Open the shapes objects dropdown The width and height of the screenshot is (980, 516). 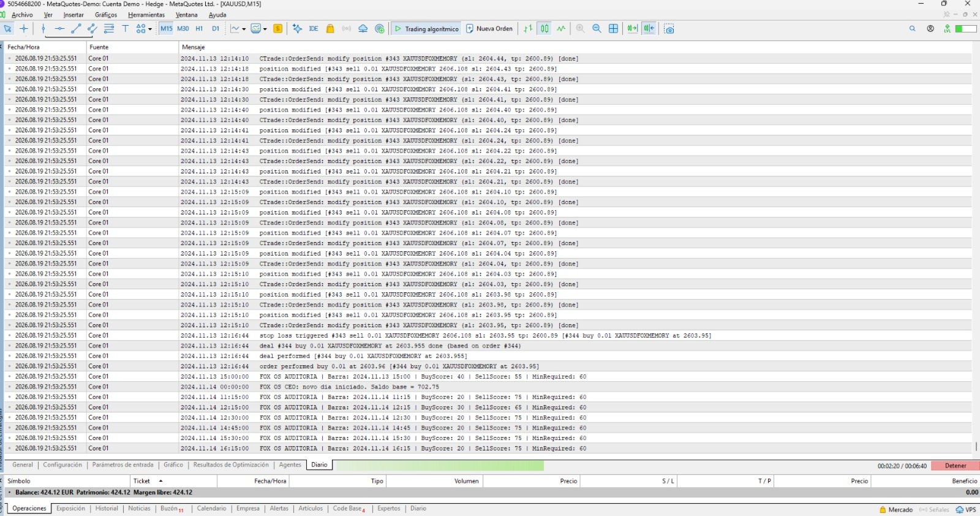pyautogui.click(x=144, y=28)
